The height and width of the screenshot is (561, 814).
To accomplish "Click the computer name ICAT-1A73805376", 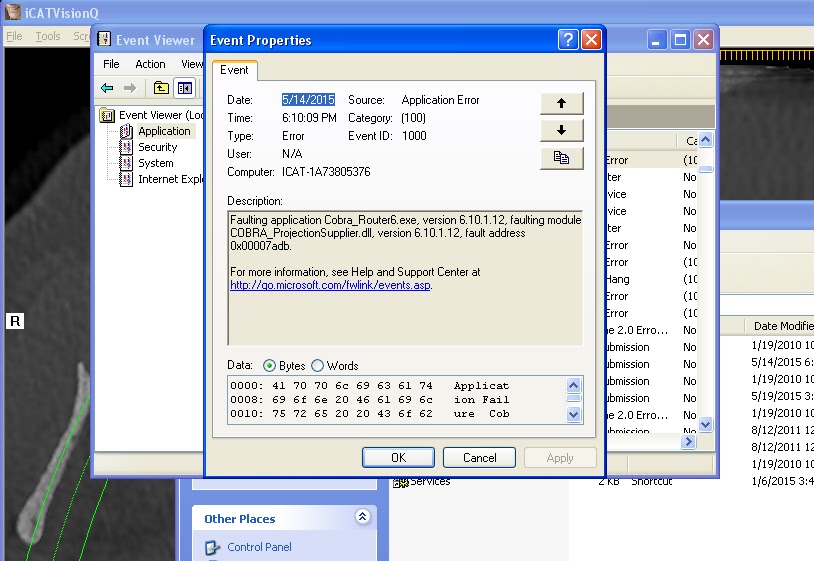I will point(326,172).
